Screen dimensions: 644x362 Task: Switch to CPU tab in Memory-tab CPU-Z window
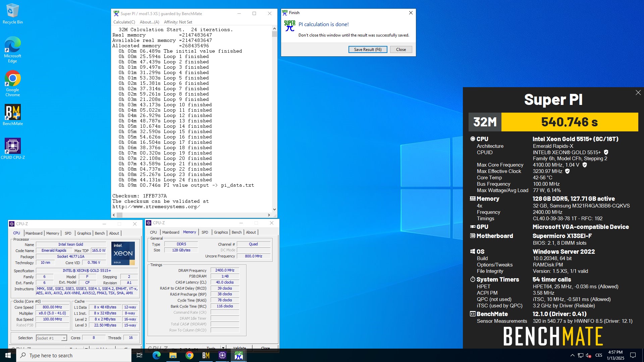pyautogui.click(x=153, y=232)
